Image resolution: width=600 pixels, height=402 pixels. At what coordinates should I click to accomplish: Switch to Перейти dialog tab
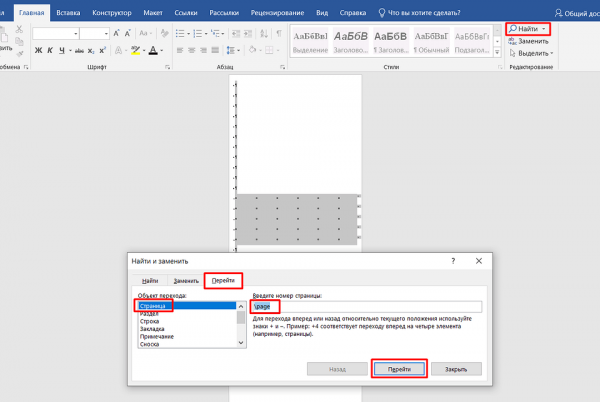click(223, 280)
